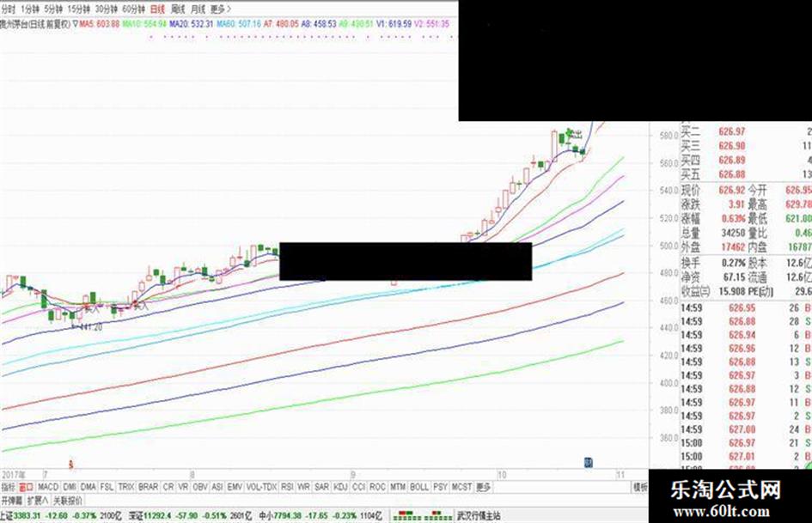The image size is (812, 523).
Task: Click the 14:59 627.00 trade tick row
Action: (746, 429)
